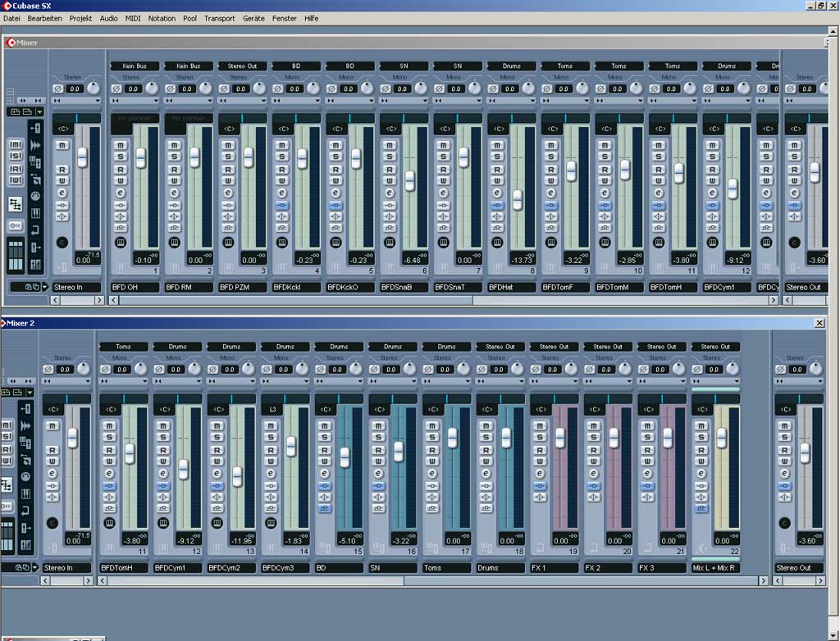Image resolution: width=840 pixels, height=641 pixels.
Task: Open e settings for the SN group channel
Action: (378, 474)
